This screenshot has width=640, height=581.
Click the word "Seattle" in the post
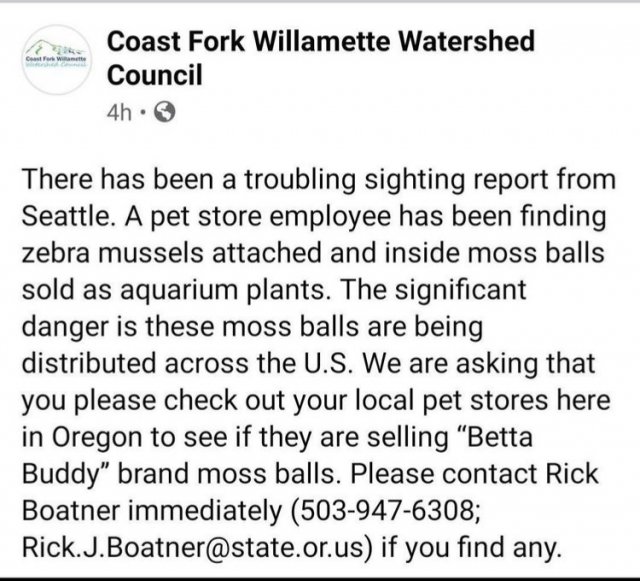click(x=67, y=215)
